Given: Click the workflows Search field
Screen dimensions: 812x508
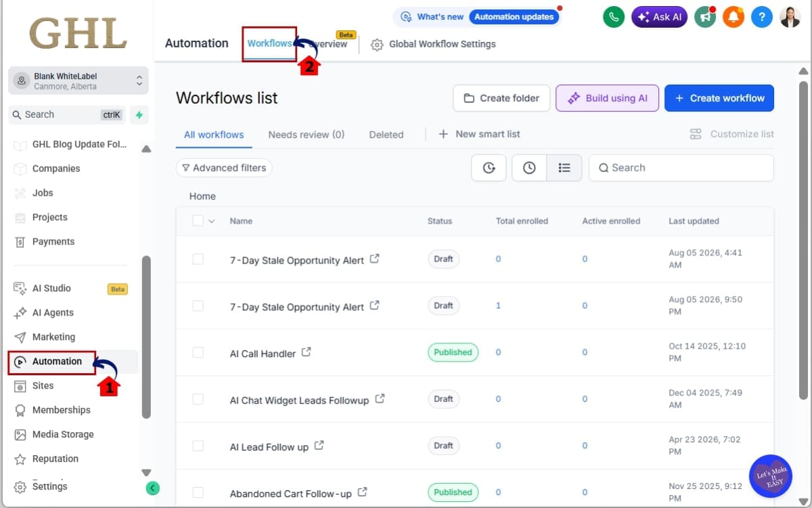Looking at the screenshot, I should (x=681, y=168).
